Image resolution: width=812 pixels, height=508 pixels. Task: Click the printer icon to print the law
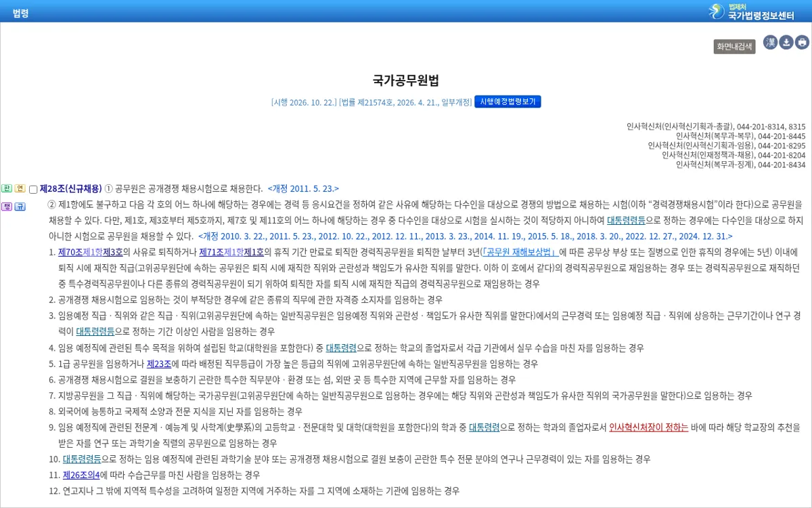click(803, 43)
